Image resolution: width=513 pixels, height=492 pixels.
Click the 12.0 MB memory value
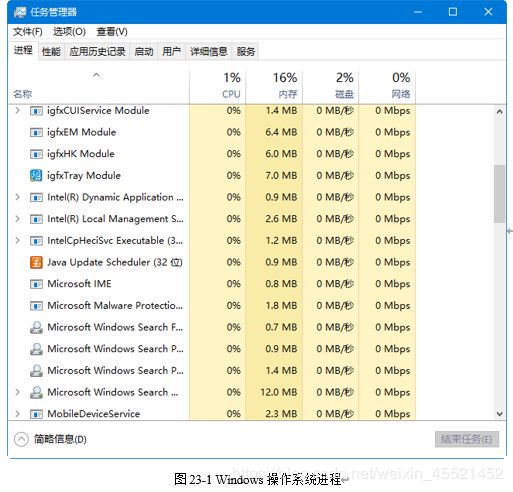pyautogui.click(x=278, y=392)
